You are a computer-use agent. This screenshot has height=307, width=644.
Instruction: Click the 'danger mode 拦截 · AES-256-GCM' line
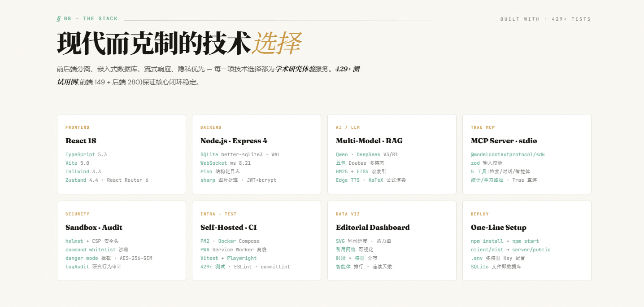(110, 258)
